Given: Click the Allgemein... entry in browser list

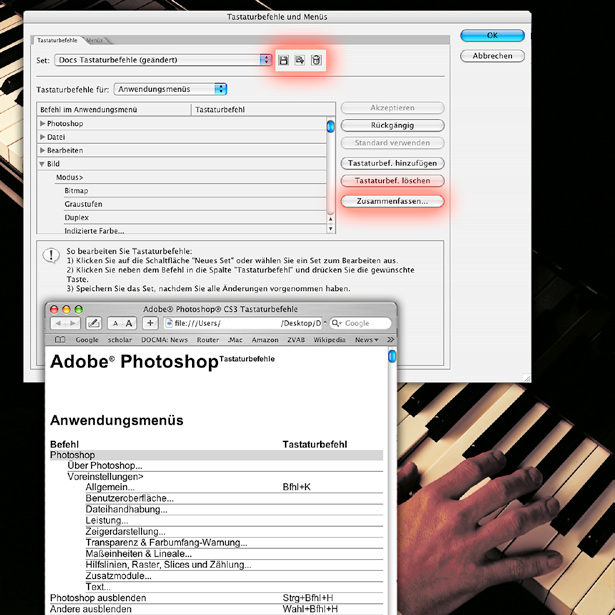Looking at the screenshot, I should coord(110,487).
